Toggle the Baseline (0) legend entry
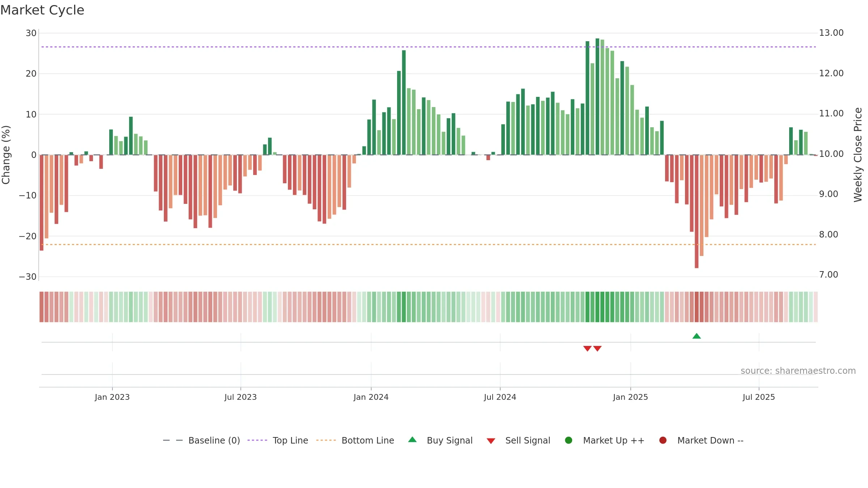 201,440
